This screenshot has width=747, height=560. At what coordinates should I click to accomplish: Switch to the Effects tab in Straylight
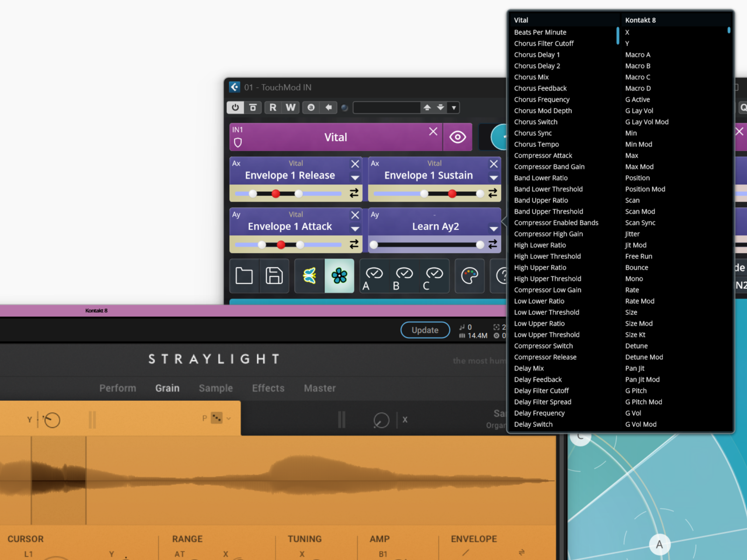[268, 388]
